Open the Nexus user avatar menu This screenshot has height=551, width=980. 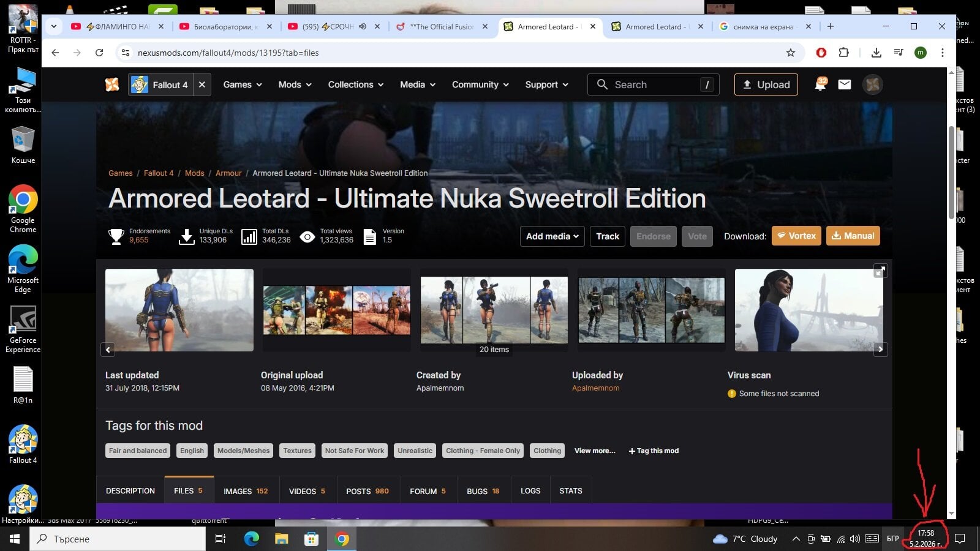tap(873, 84)
